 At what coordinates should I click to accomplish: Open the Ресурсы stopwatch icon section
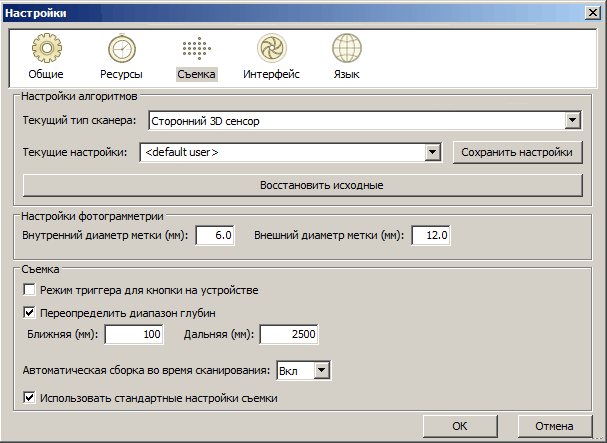[x=122, y=48]
